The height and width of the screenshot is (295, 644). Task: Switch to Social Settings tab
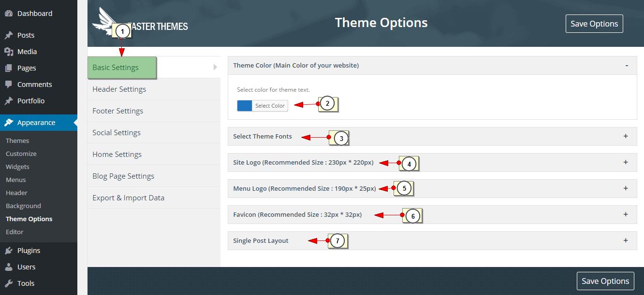click(154, 133)
